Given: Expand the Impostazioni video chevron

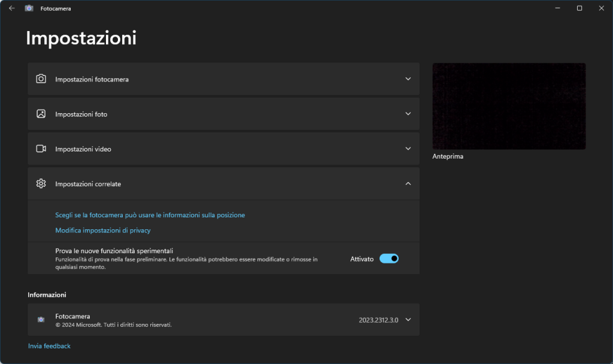Looking at the screenshot, I should (408, 148).
